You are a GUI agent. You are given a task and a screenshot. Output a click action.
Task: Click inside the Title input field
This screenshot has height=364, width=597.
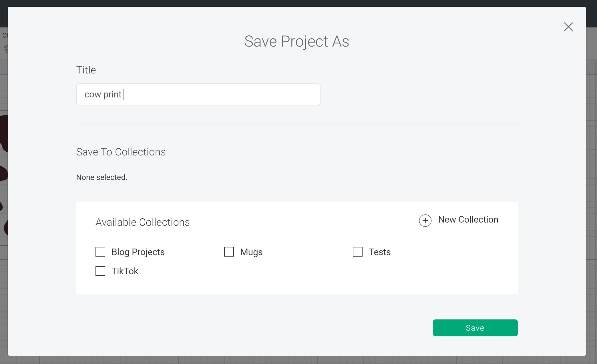[x=198, y=94]
